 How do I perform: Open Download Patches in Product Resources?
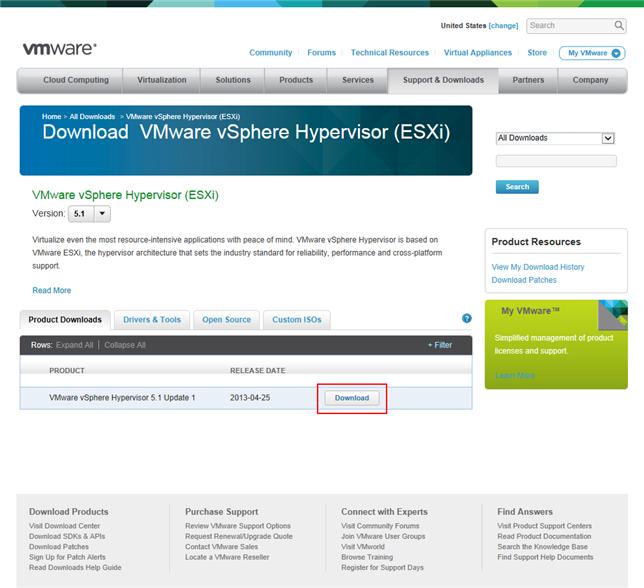tap(524, 280)
